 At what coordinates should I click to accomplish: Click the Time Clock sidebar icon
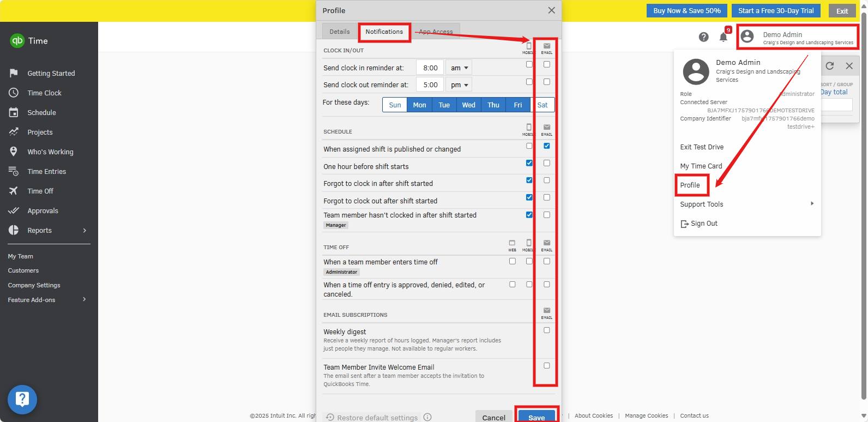point(14,93)
